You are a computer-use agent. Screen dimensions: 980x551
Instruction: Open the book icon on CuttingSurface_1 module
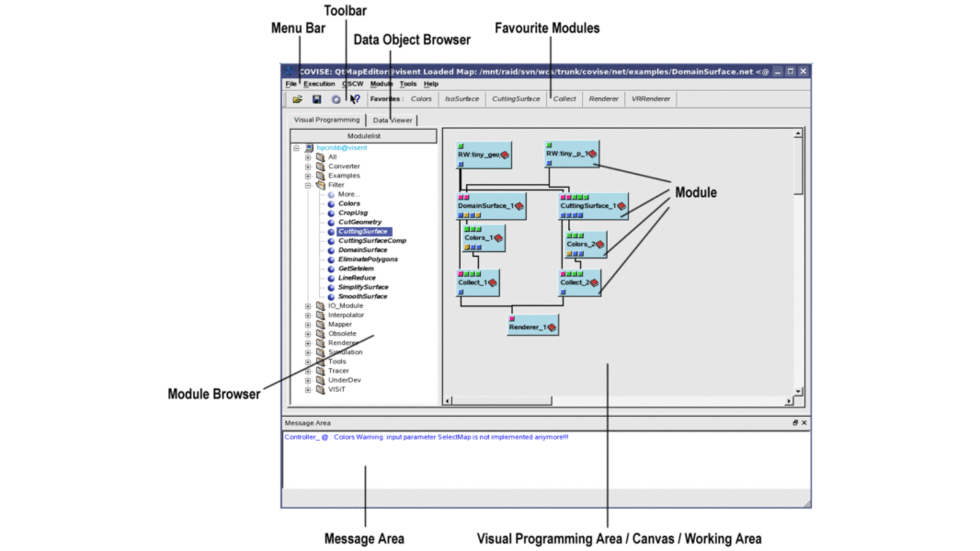[621, 206]
